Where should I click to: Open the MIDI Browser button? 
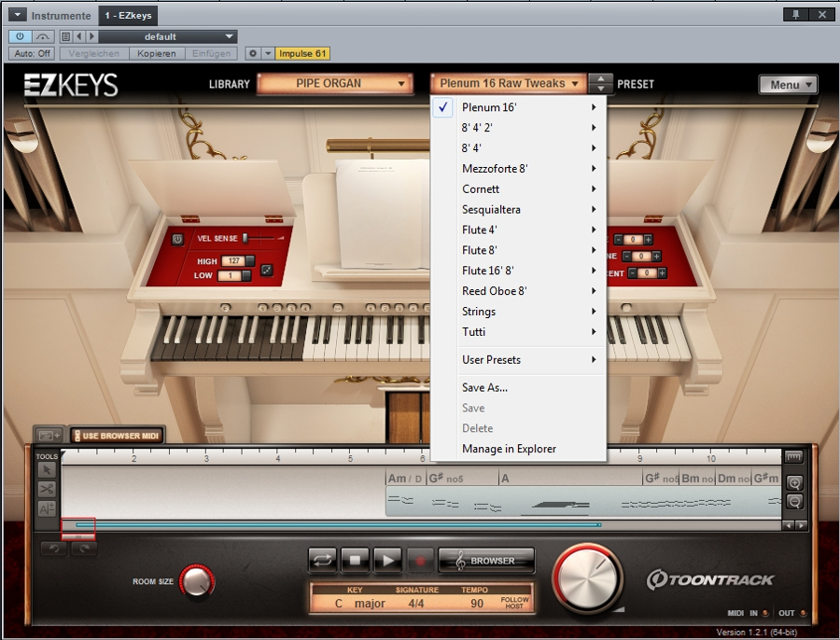click(x=486, y=560)
